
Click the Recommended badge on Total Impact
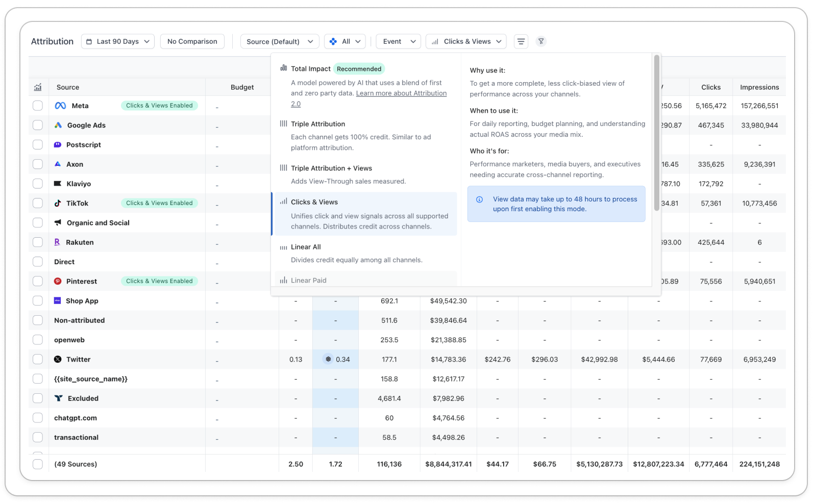pos(359,69)
